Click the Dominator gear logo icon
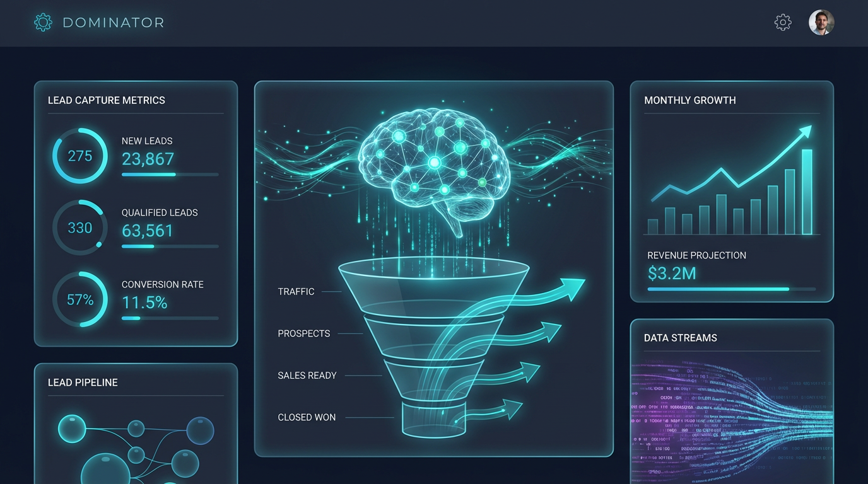This screenshot has width=868, height=484. [x=43, y=23]
